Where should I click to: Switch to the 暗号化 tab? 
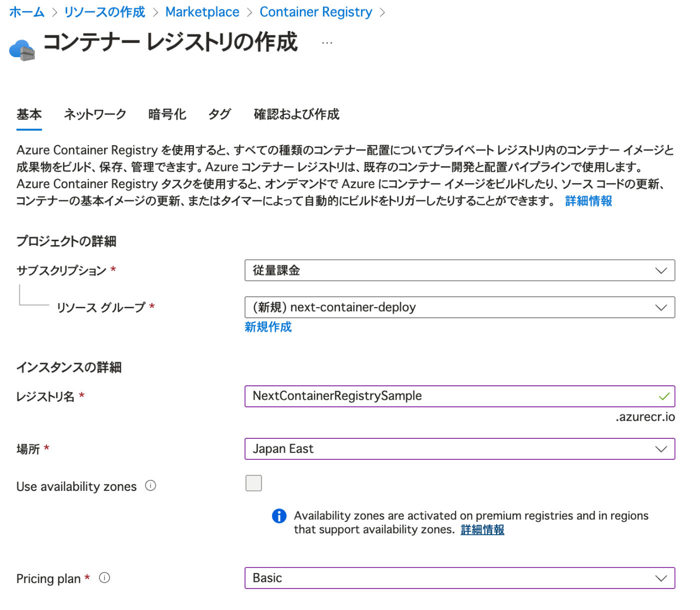(x=167, y=115)
